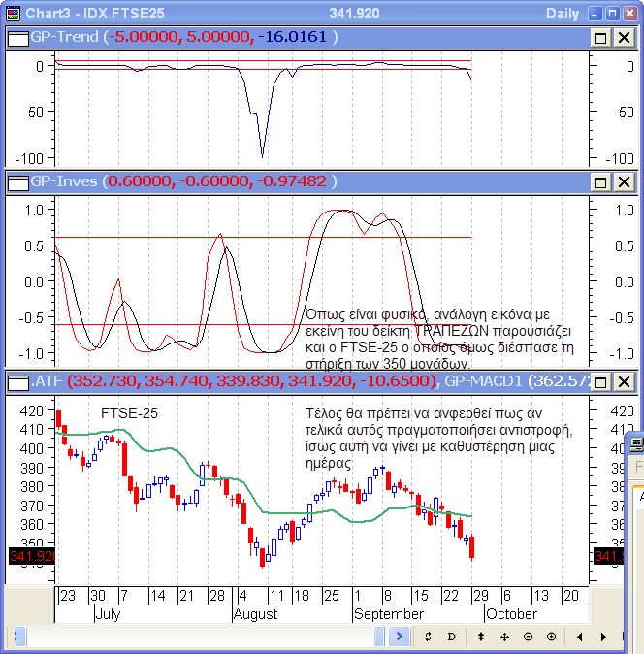This screenshot has height=654, width=644.
Task: Open the D periodicity selector
Action: tap(451, 638)
